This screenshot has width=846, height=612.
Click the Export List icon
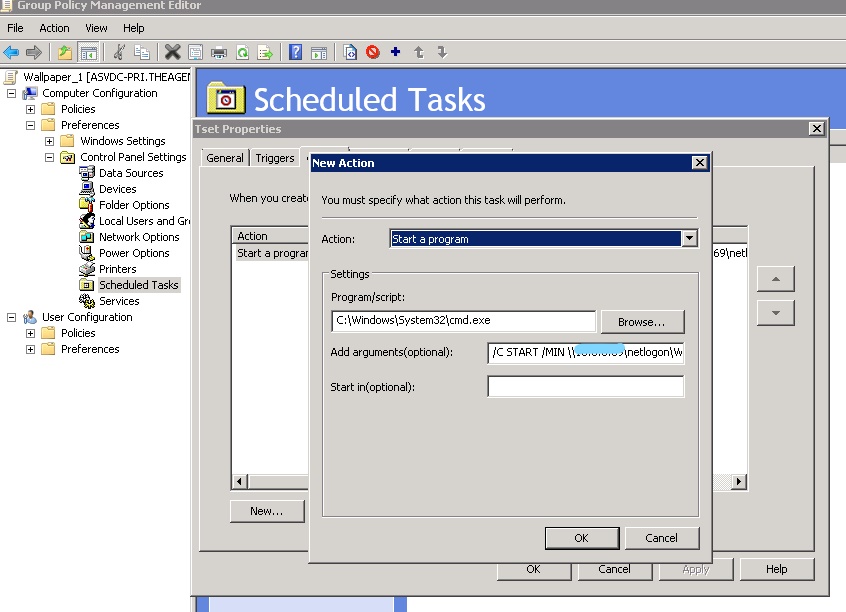click(x=265, y=52)
